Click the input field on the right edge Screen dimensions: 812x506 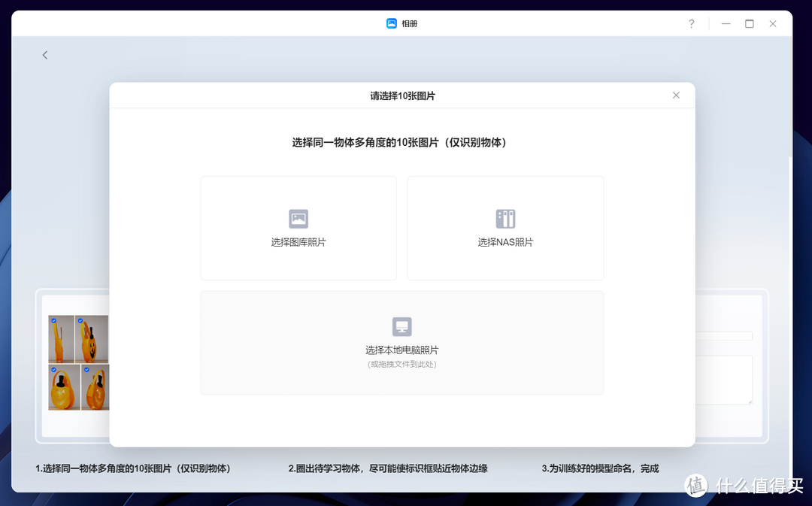point(726,335)
